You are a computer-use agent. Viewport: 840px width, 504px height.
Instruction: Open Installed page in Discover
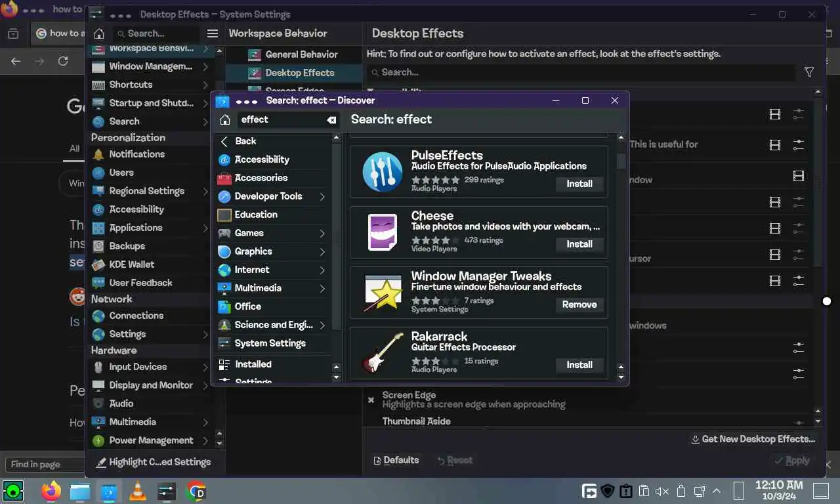click(272, 364)
